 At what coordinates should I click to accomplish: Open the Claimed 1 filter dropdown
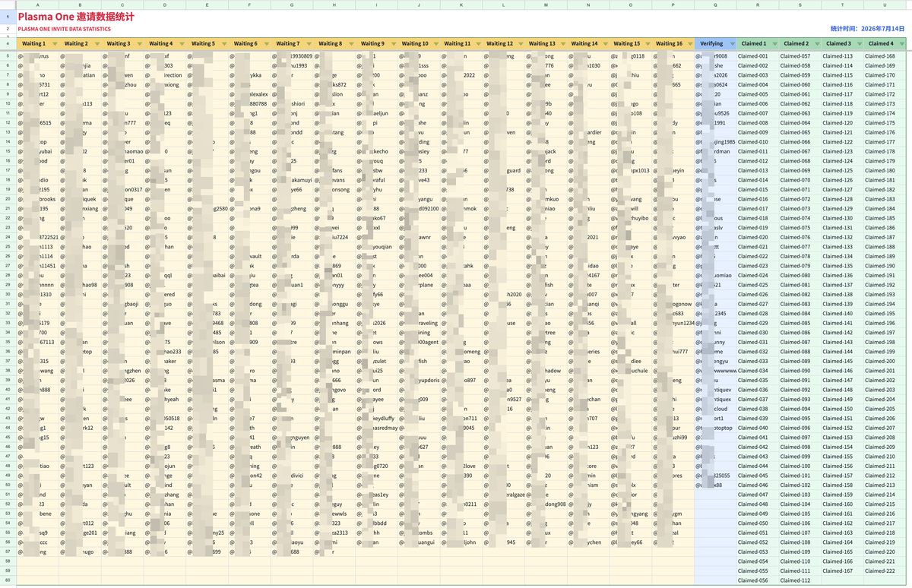pos(775,44)
